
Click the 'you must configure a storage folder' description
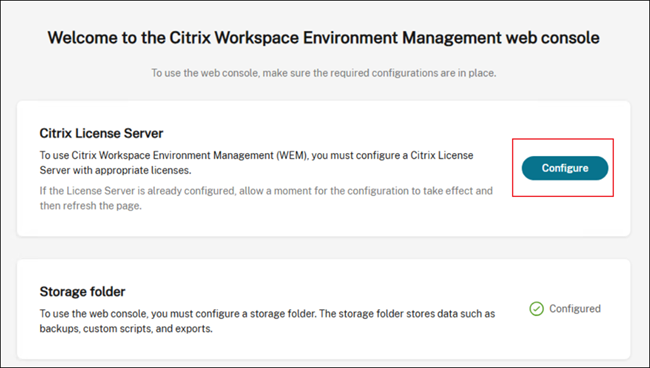[x=267, y=321]
